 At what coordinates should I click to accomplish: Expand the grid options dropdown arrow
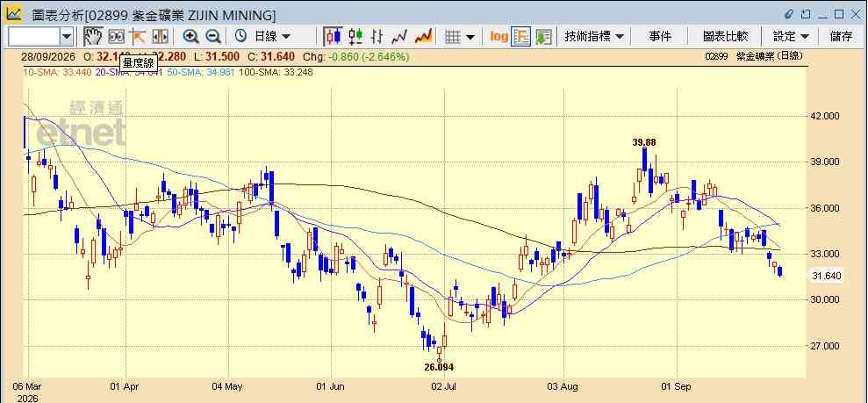click(470, 37)
